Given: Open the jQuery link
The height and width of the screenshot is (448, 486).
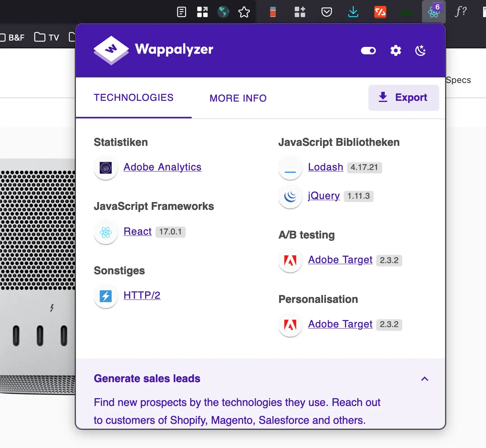Looking at the screenshot, I should click(x=324, y=196).
